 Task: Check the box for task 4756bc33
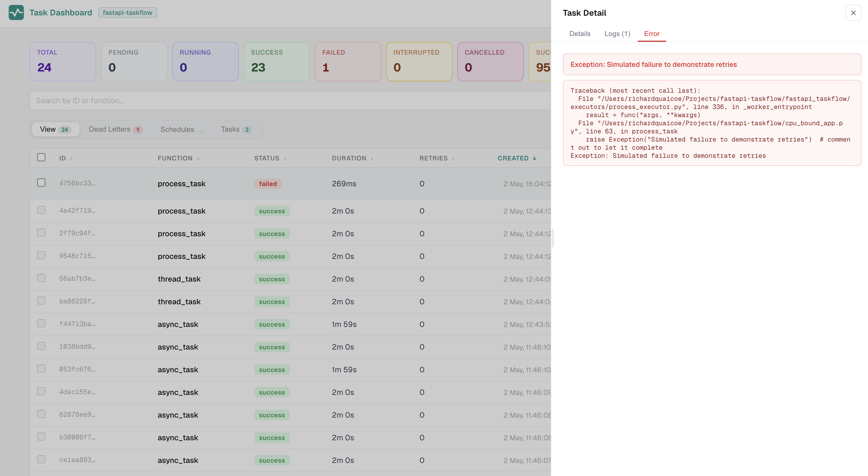pyautogui.click(x=41, y=182)
